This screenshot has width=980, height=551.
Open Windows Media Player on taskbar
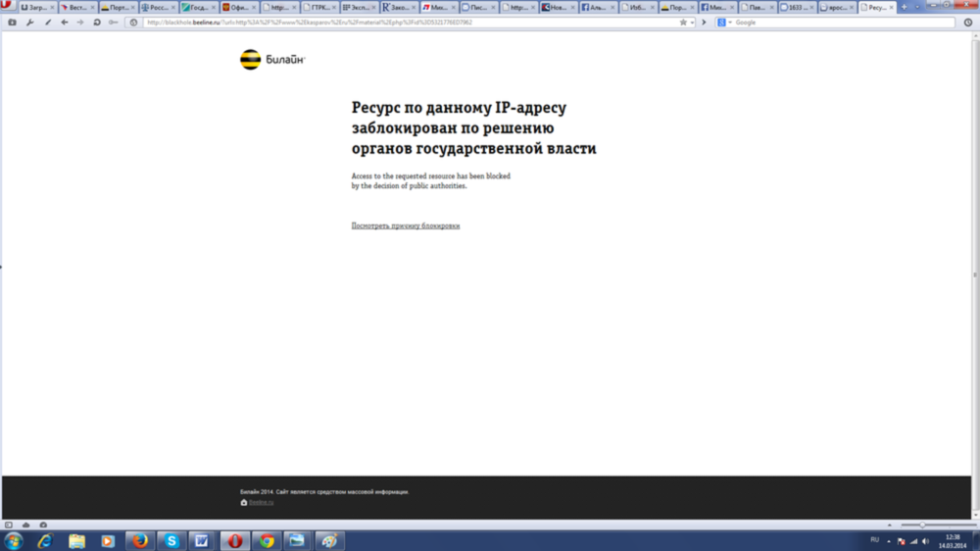click(108, 541)
